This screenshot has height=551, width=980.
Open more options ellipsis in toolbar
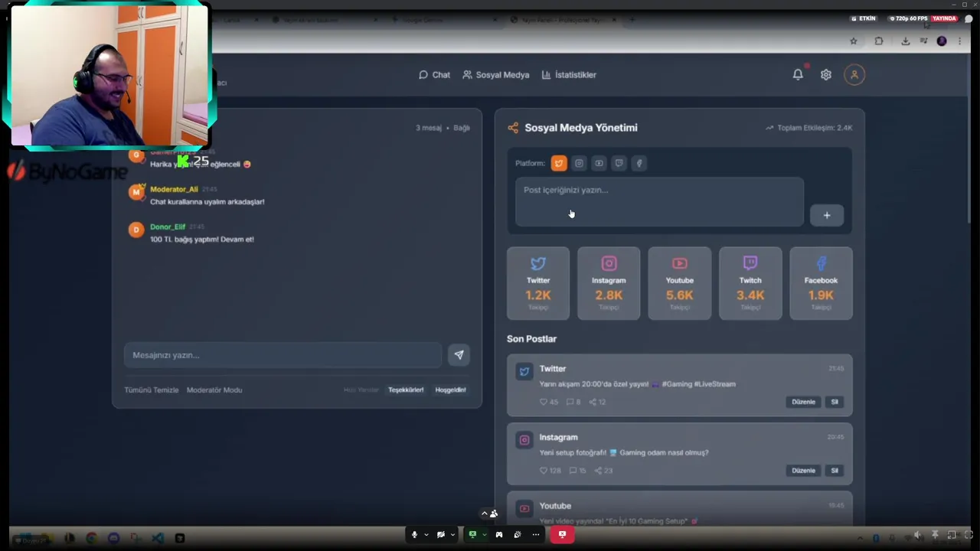(536, 534)
